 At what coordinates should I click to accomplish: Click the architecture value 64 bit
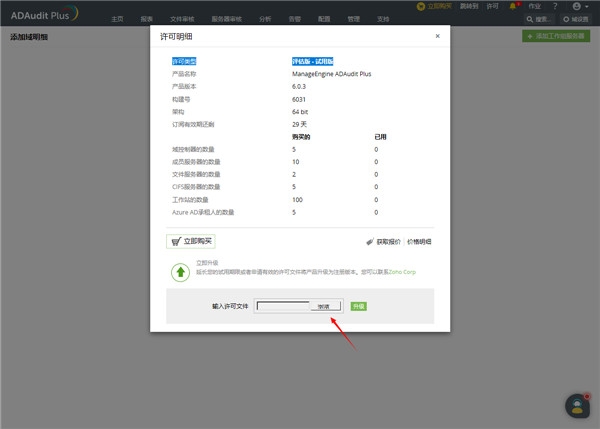point(300,112)
